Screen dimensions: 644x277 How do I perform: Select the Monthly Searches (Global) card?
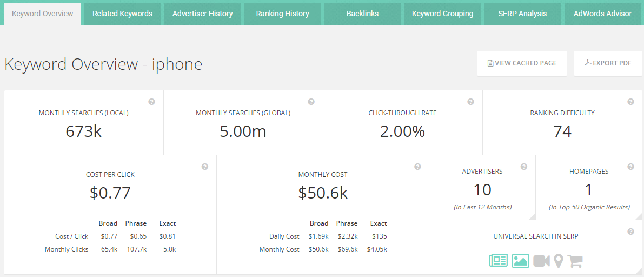tap(243, 122)
